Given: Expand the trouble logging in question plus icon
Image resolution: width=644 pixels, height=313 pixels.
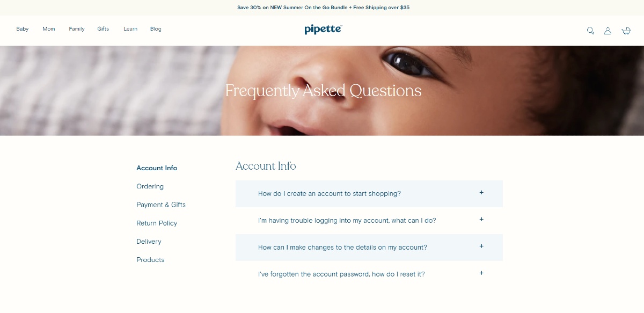Looking at the screenshot, I should pyautogui.click(x=481, y=220).
